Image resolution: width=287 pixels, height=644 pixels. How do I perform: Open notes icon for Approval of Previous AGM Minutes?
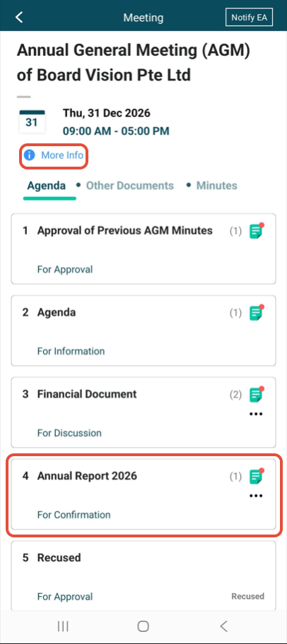[256, 231]
